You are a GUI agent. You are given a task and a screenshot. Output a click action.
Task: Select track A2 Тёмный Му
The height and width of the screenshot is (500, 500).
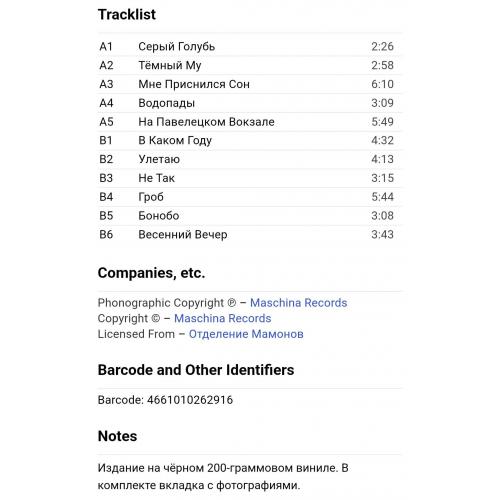click(250, 65)
